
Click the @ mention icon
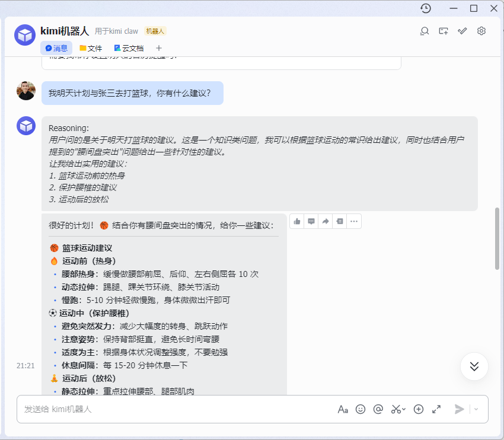[x=378, y=409]
